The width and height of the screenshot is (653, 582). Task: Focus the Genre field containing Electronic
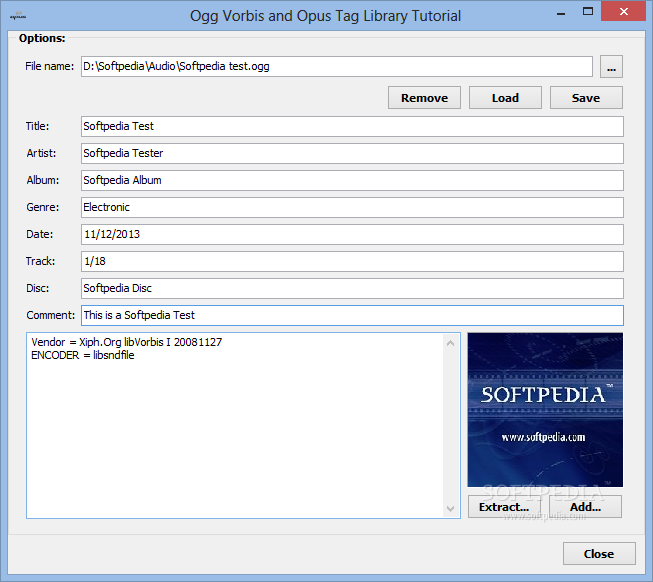(x=352, y=207)
